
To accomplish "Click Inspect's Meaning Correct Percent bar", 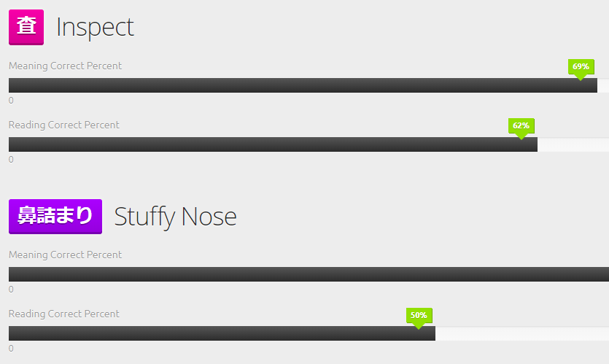I will click(309, 85).
